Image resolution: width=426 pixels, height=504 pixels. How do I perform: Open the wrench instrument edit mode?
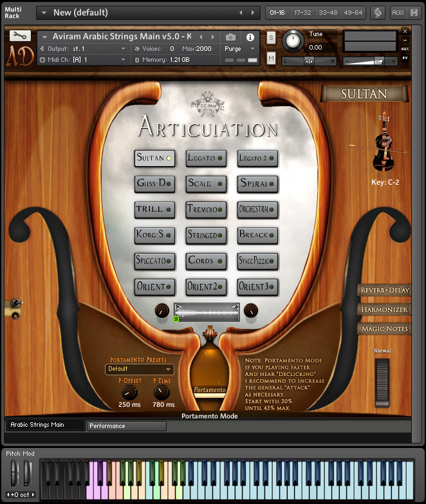20,35
